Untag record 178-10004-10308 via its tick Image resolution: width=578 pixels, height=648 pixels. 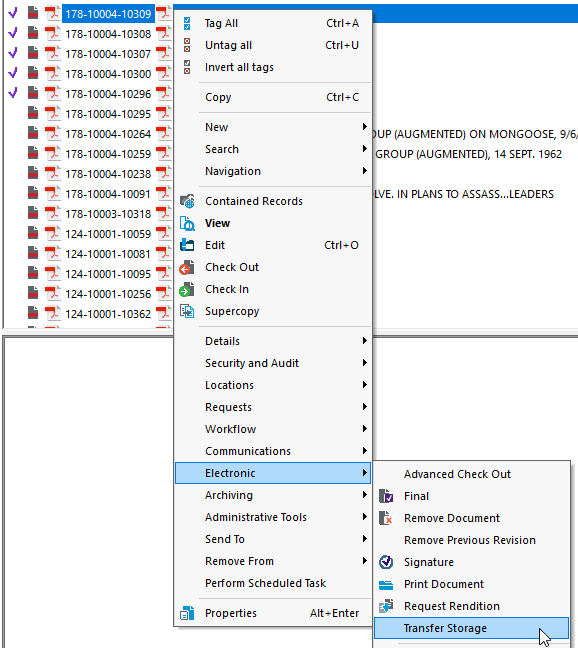tap(13, 33)
